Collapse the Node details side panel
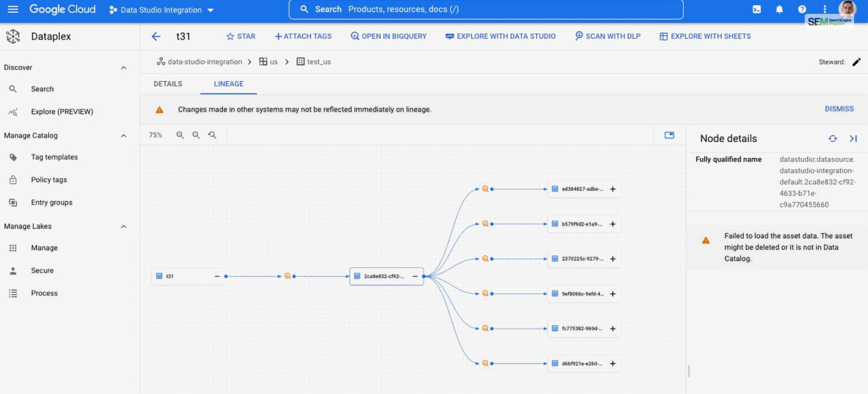Screen dimensions: 868x394 tap(853, 139)
